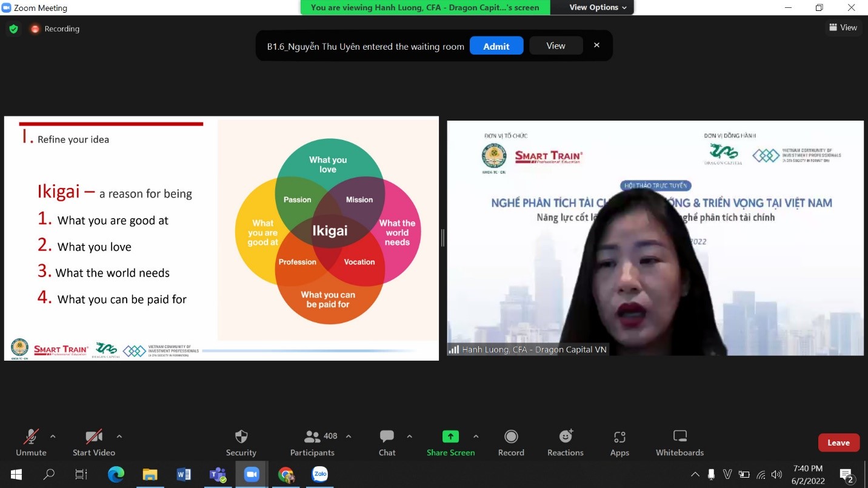Image resolution: width=868 pixels, height=488 pixels.
Task: Click the green shield encryption icon
Action: tap(13, 28)
